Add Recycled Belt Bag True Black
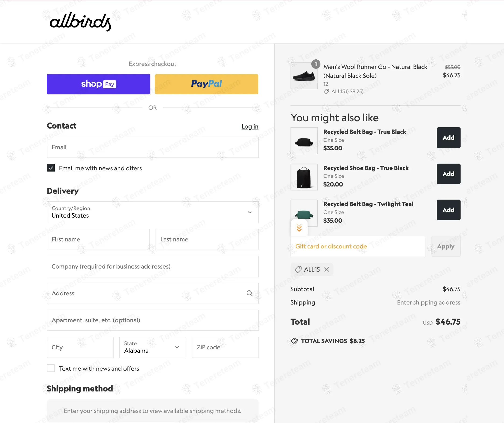 (448, 138)
